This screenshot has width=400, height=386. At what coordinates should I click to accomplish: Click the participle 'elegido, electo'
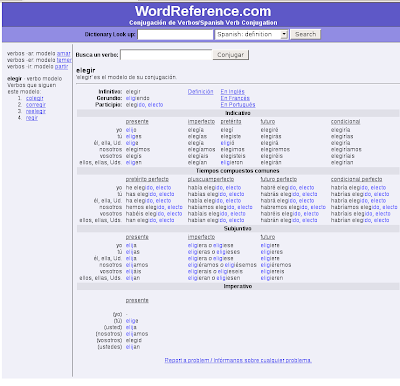tap(144, 105)
